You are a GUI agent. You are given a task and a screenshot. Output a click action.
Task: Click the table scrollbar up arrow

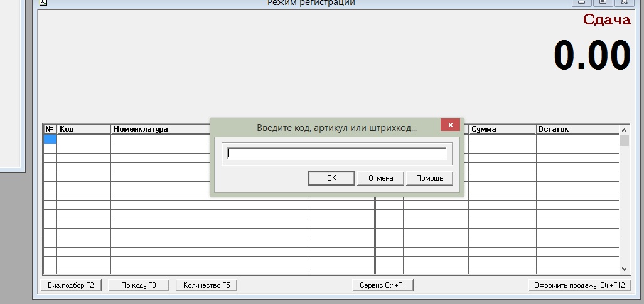(x=624, y=130)
